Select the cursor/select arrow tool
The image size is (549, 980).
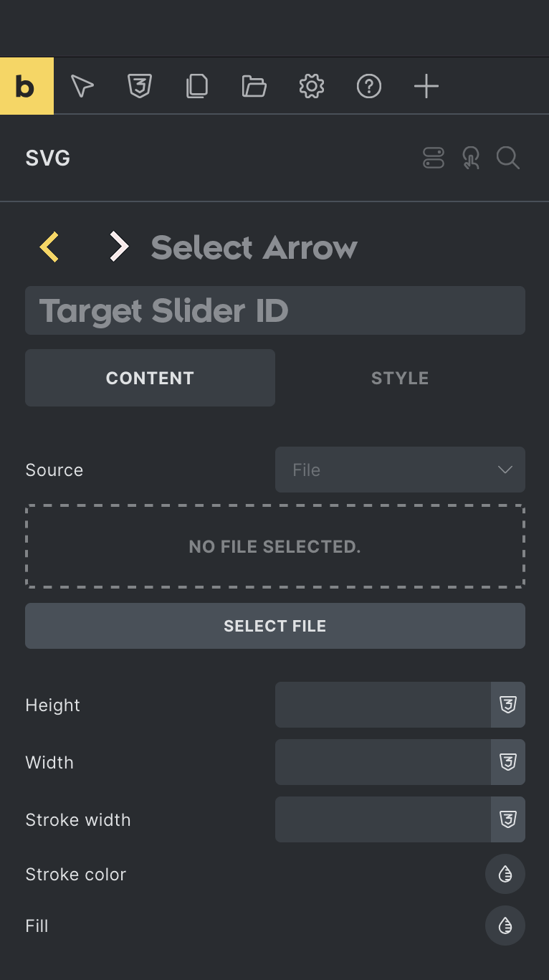(82, 85)
